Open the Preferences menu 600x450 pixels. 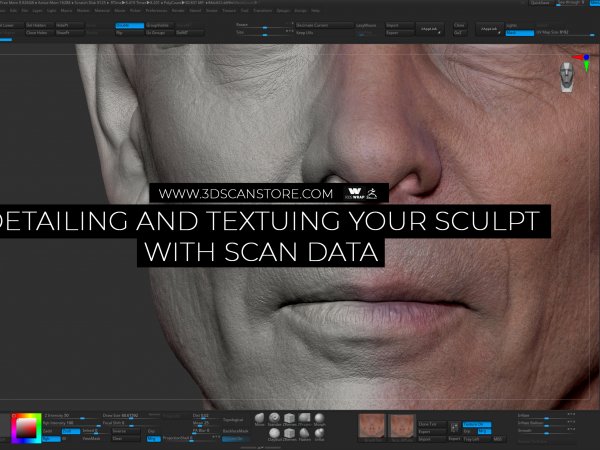156,11
